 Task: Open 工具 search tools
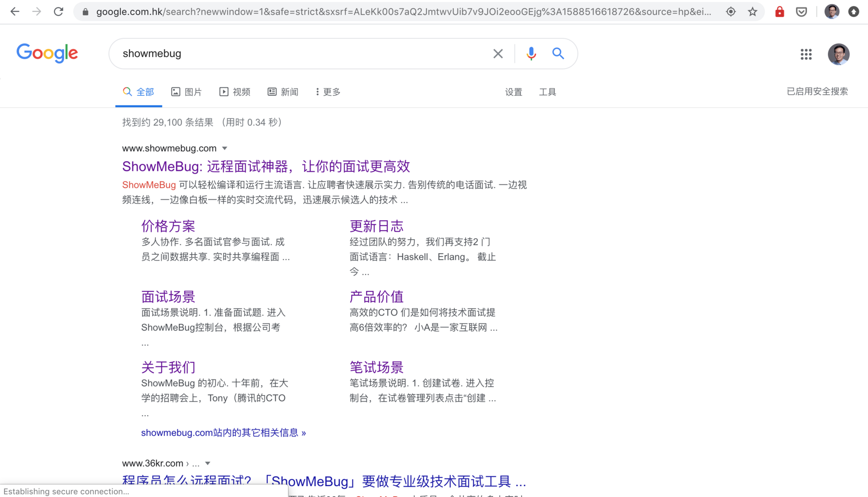(x=547, y=92)
